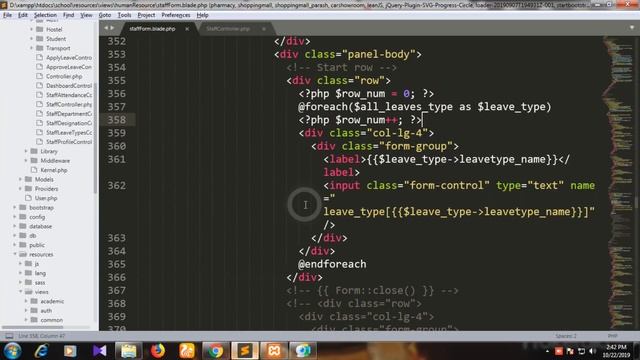Open File Explorer from taskbar
The image size is (640, 360).
pyautogui.click(x=129, y=351)
